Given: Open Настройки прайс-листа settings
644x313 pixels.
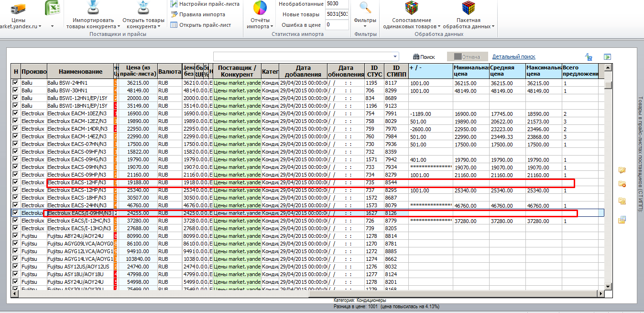Looking at the screenshot, I should point(205,4).
